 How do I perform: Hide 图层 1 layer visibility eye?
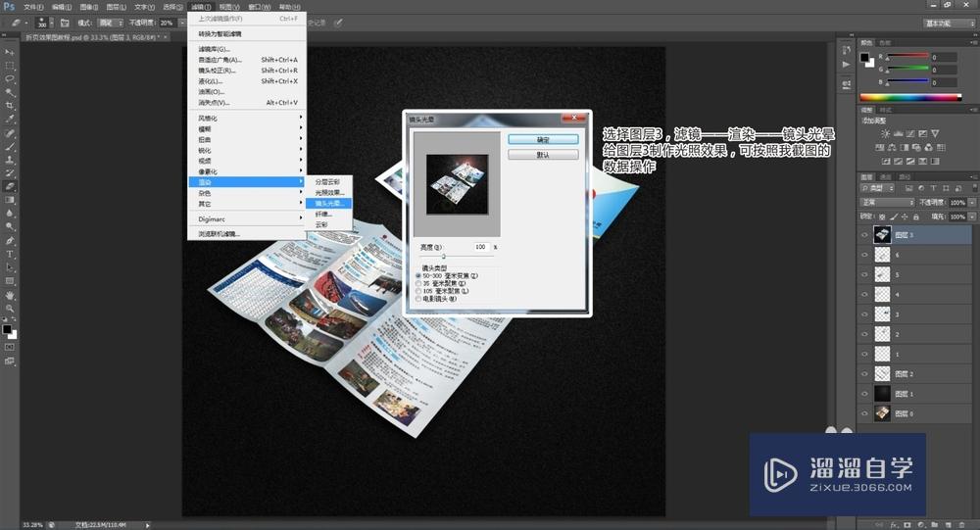[864, 394]
